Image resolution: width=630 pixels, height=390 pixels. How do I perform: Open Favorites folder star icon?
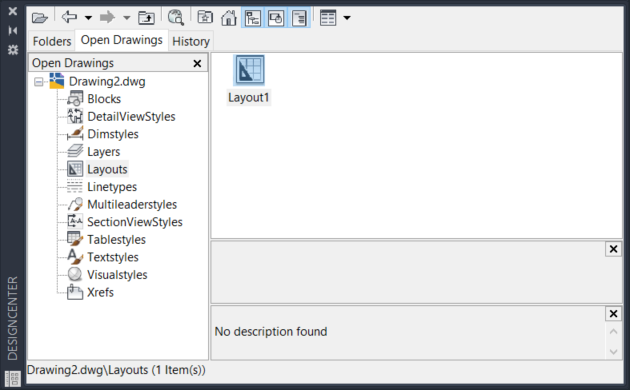coord(205,18)
